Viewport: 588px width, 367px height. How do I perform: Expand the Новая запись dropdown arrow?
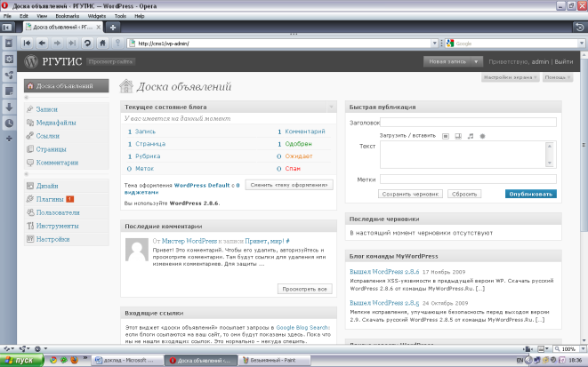point(476,61)
